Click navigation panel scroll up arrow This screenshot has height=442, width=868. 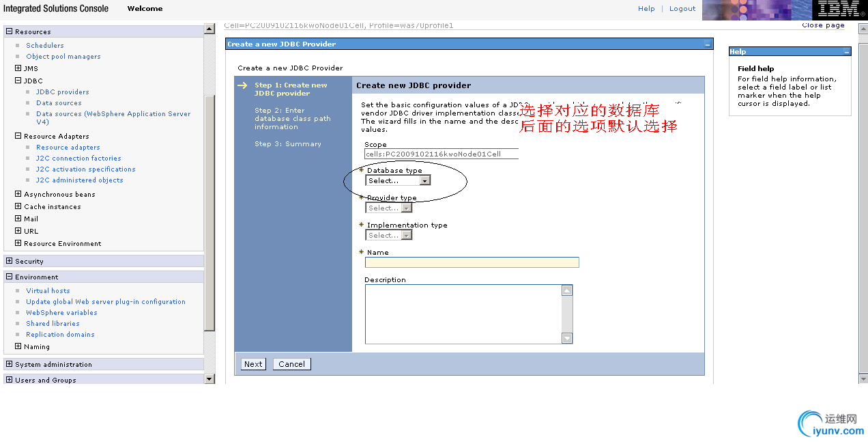[209, 29]
